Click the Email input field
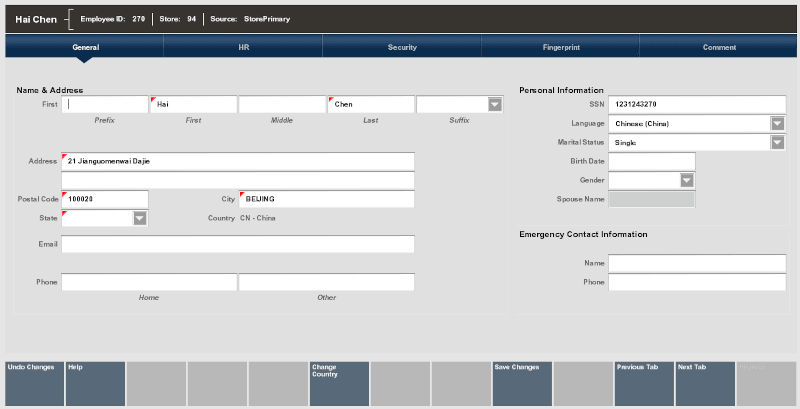The image size is (800, 409). 238,244
